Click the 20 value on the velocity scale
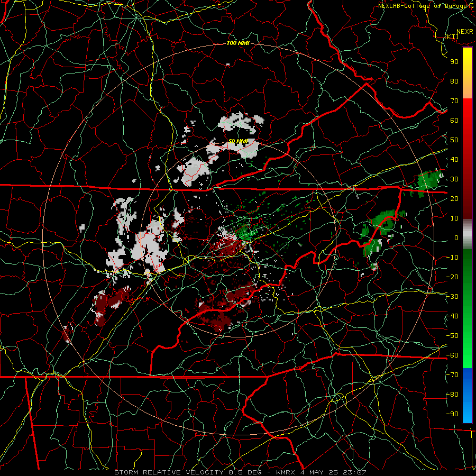This screenshot has width=476, height=476. pos(454,198)
